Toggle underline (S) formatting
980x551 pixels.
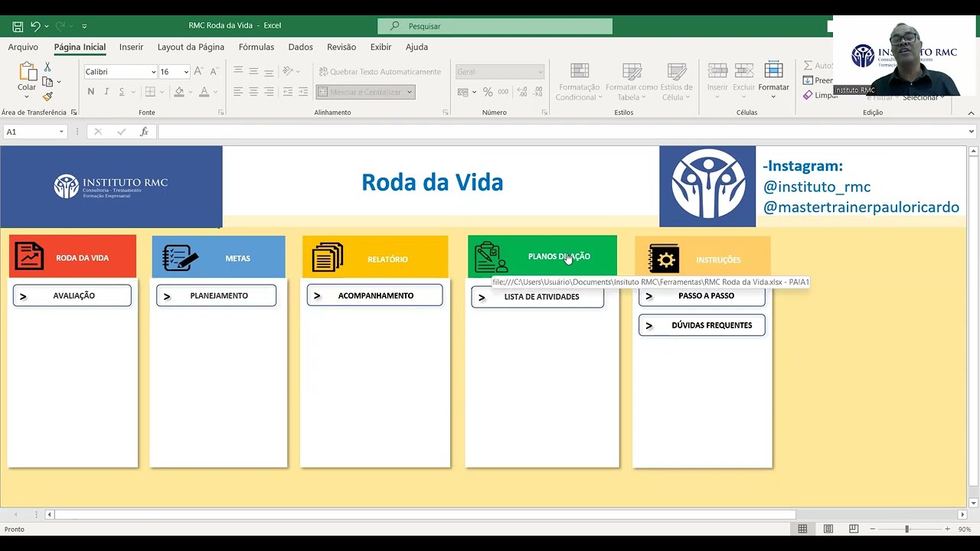pos(121,92)
